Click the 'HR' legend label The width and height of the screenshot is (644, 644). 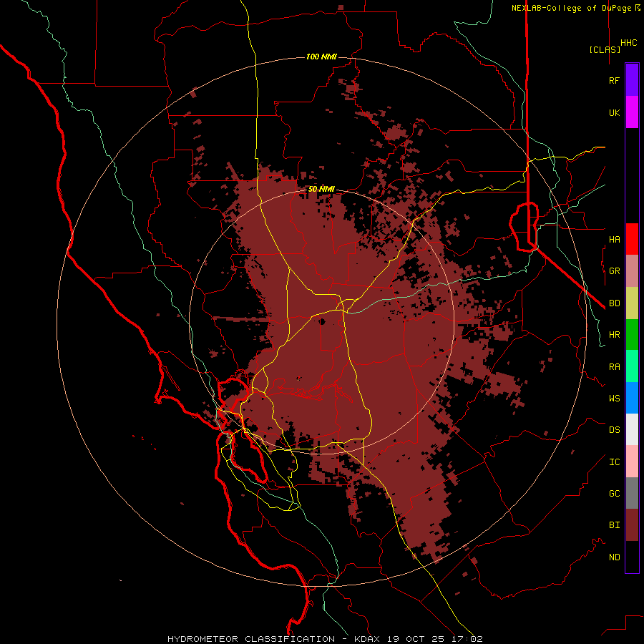pos(614,335)
